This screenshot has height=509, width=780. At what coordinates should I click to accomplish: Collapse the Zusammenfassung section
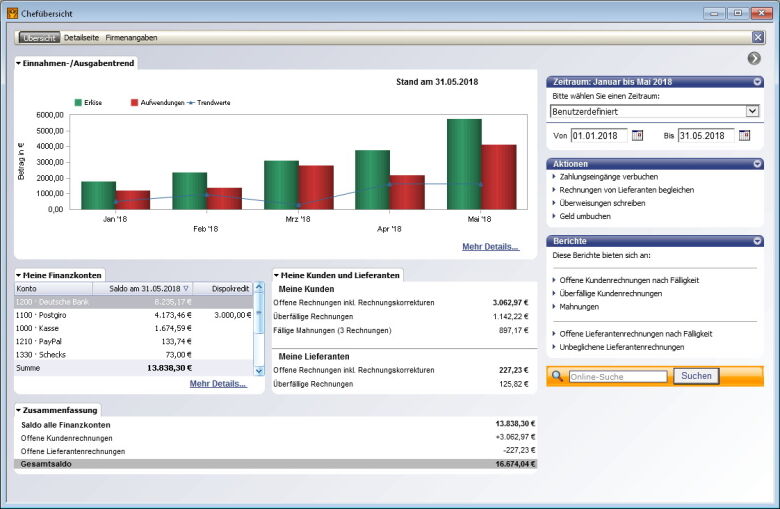click(18, 410)
